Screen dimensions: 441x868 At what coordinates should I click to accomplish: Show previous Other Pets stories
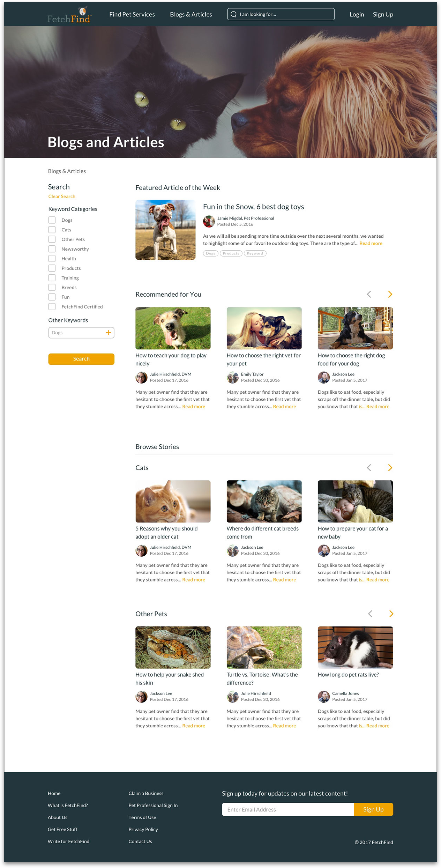(x=370, y=614)
